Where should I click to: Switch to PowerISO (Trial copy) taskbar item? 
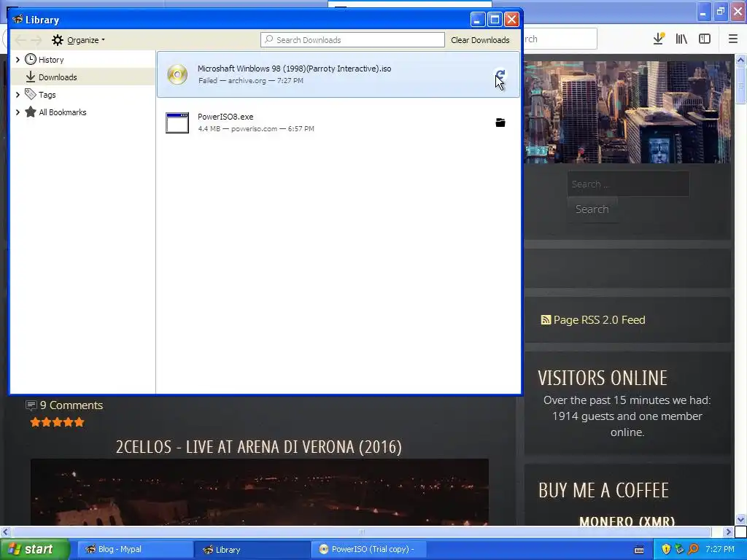[x=368, y=549]
